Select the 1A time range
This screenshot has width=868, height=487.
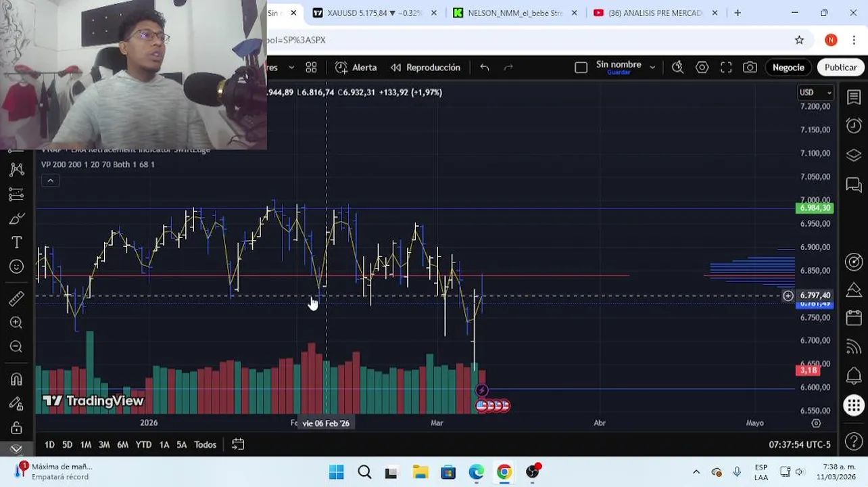(164, 444)
